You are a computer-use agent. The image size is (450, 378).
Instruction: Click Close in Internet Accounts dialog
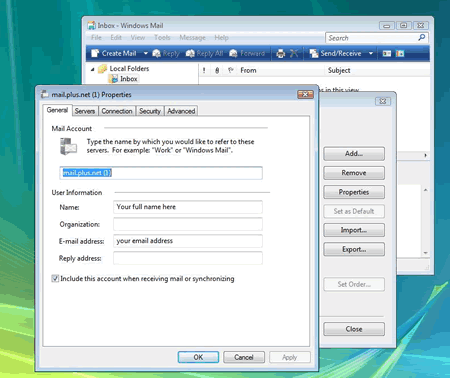pos(354,329)
